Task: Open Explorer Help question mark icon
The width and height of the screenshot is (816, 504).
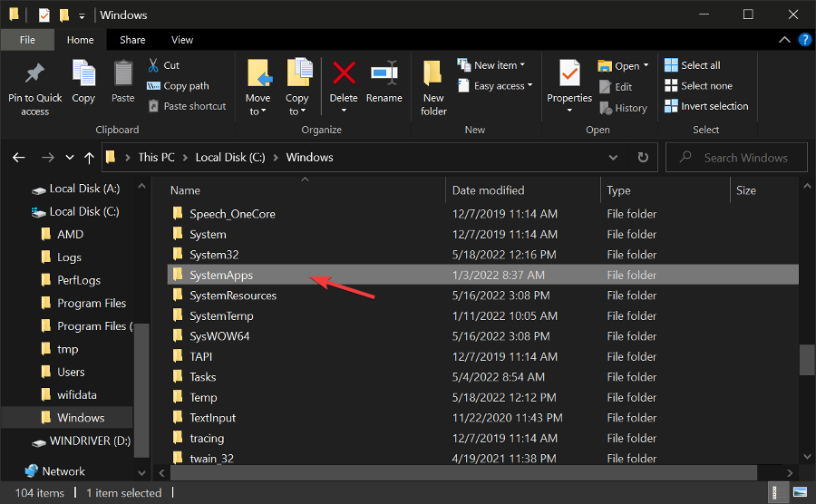Action: coord(804,40)
